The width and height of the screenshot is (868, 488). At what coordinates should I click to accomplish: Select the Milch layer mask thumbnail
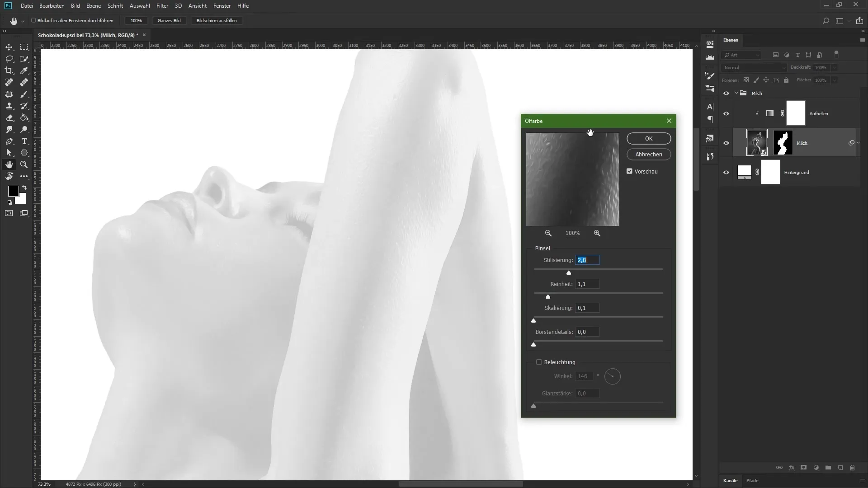[783, 143]
